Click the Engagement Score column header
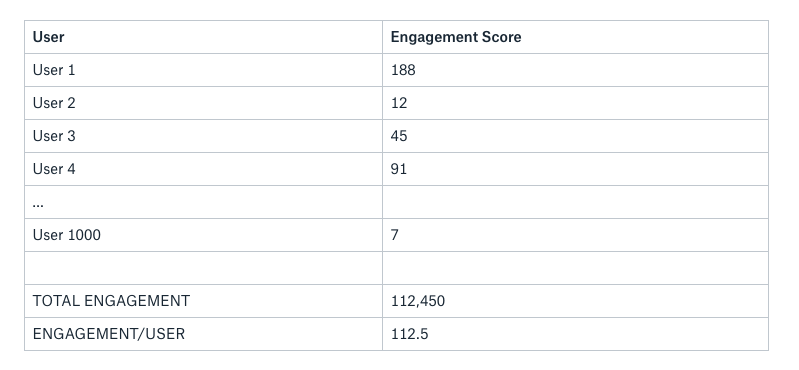 point(575,37)
